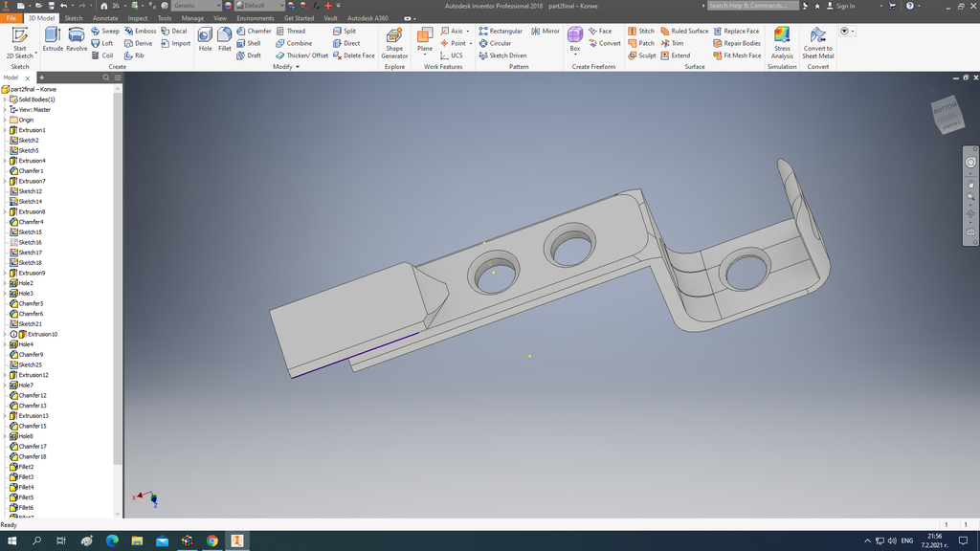Switch to the Inspect tab
980x551 pixels.
coord(138,18)
